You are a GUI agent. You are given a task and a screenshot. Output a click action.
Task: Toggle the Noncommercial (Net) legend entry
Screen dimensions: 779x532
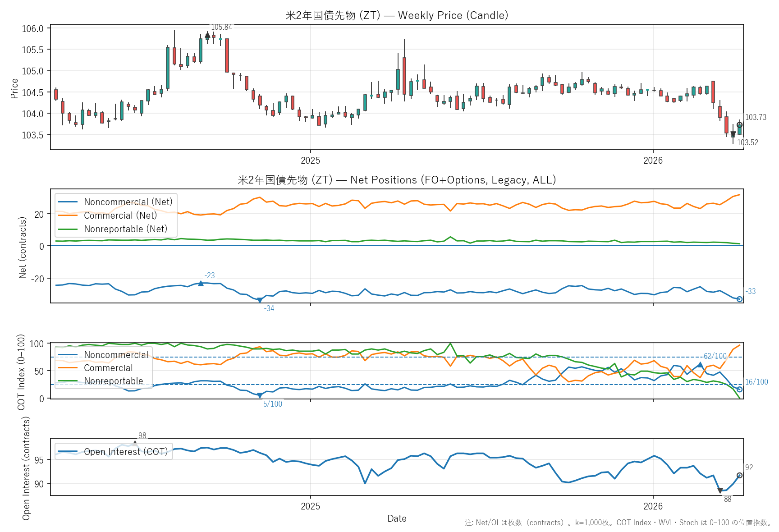[128, 202]
